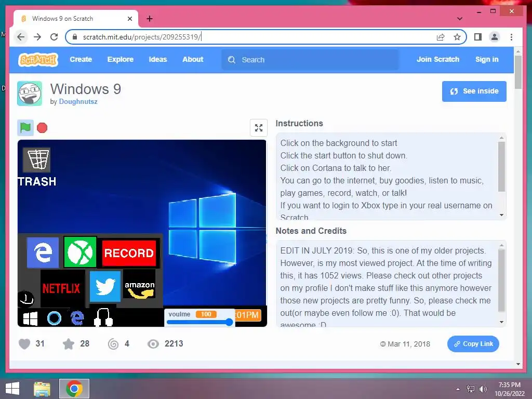Screen dimensions: 532x399
Task: Click the Sign in link
Action: (x=487, y=59)
